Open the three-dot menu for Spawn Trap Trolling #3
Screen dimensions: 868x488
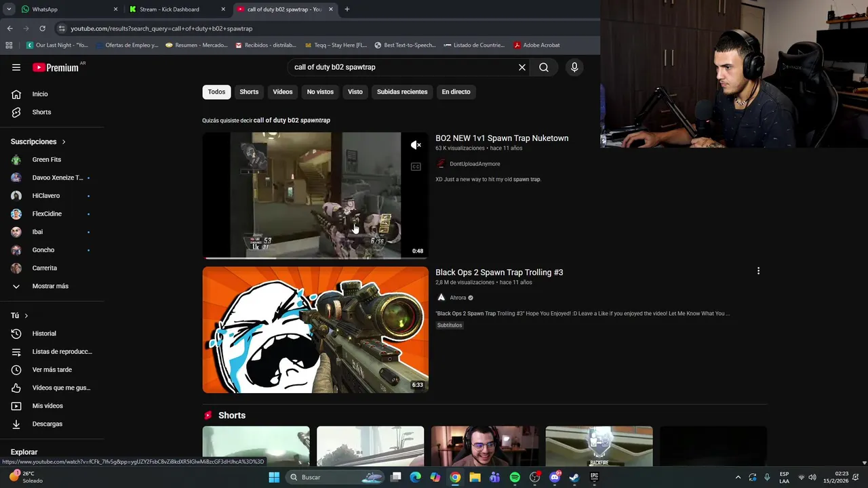coord(758,271)
